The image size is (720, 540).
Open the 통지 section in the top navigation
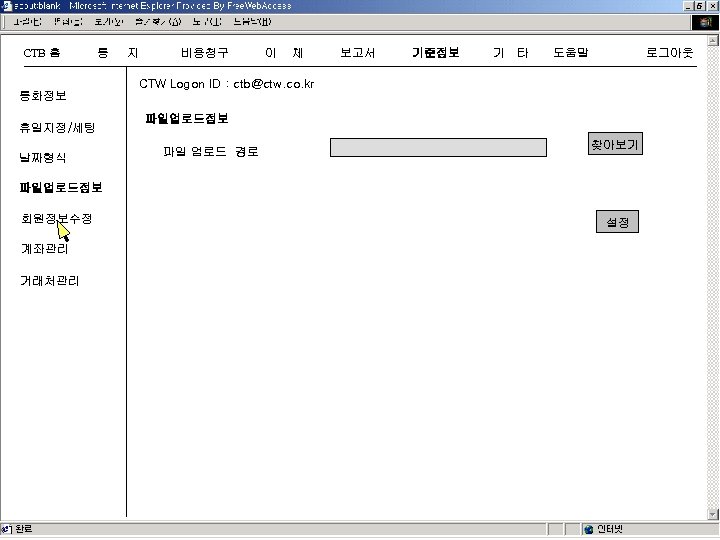point(118,53)
